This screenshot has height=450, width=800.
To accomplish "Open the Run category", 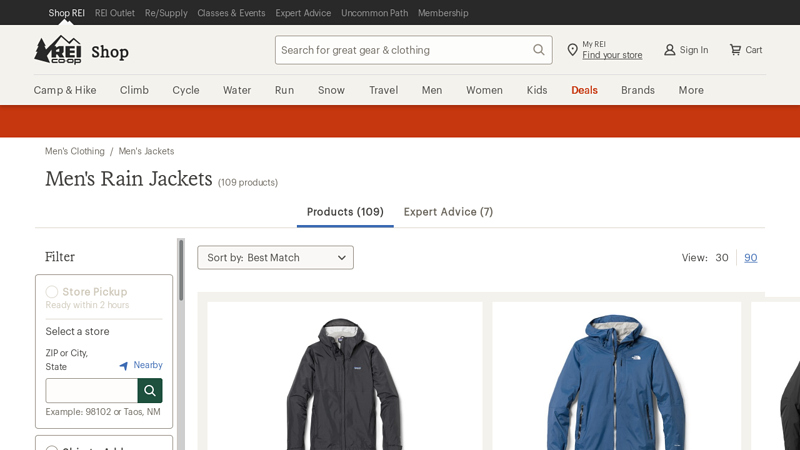I will 284,90.
